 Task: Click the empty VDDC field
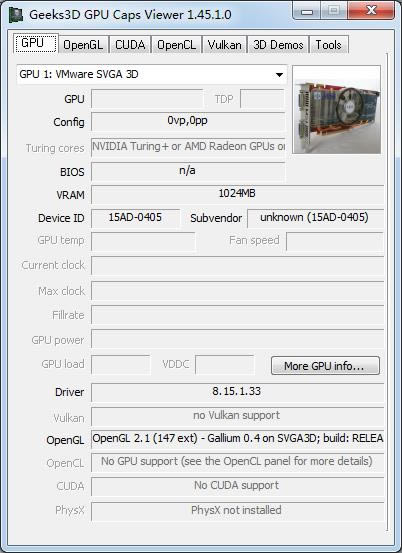pos(224,364)
